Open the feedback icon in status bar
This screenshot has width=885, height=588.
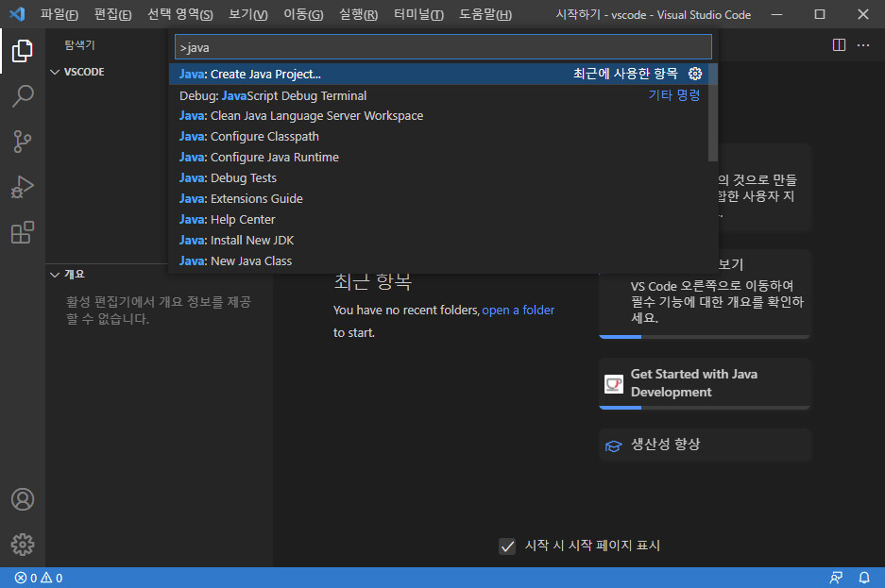tap(836, 578)
